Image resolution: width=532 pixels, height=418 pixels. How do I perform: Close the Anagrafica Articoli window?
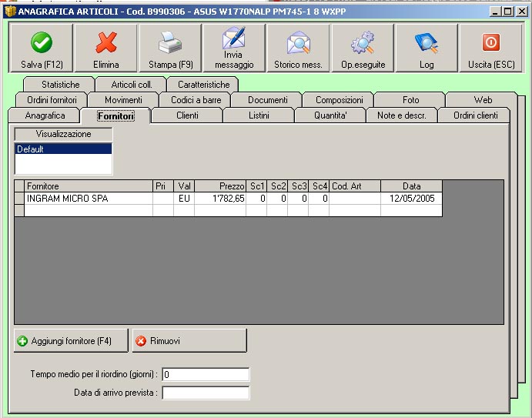(x=522, y=12)
